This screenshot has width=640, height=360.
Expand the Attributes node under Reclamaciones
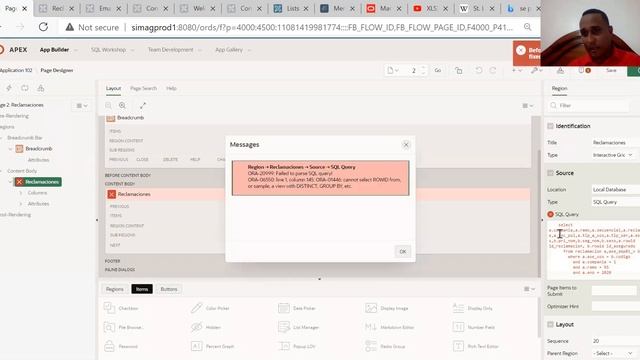21,204
